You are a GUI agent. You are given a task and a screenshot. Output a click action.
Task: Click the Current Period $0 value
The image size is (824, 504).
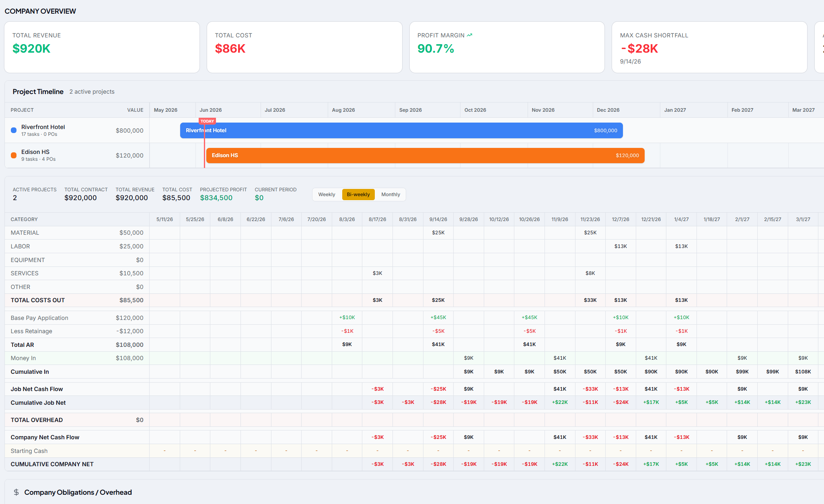[x=259, y=198]
